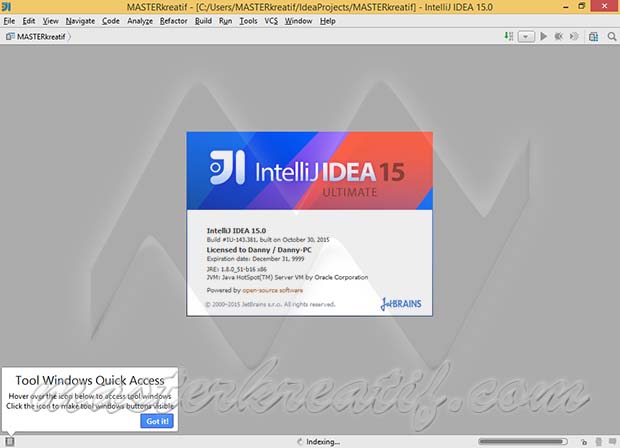Screen dimensions: 620x448
Task: Click the Search Everywhere magnifier icon
Action: (612, 37)
